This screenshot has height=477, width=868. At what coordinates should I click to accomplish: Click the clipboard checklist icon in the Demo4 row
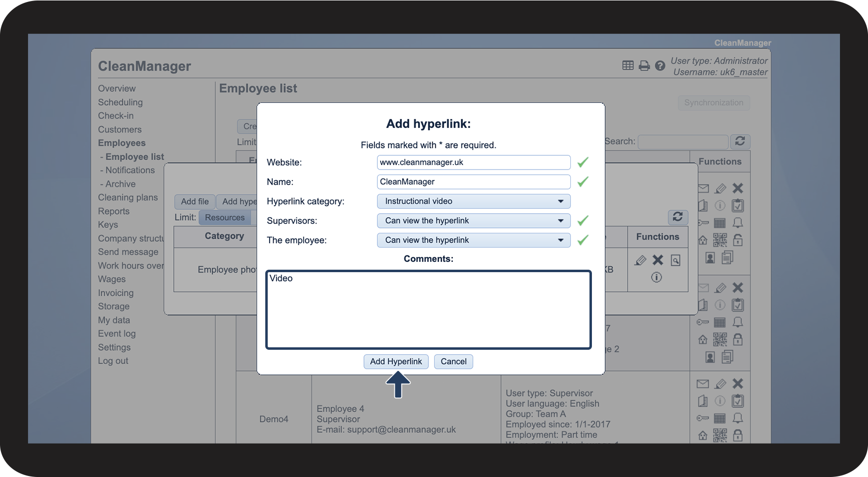click(738, 401)
